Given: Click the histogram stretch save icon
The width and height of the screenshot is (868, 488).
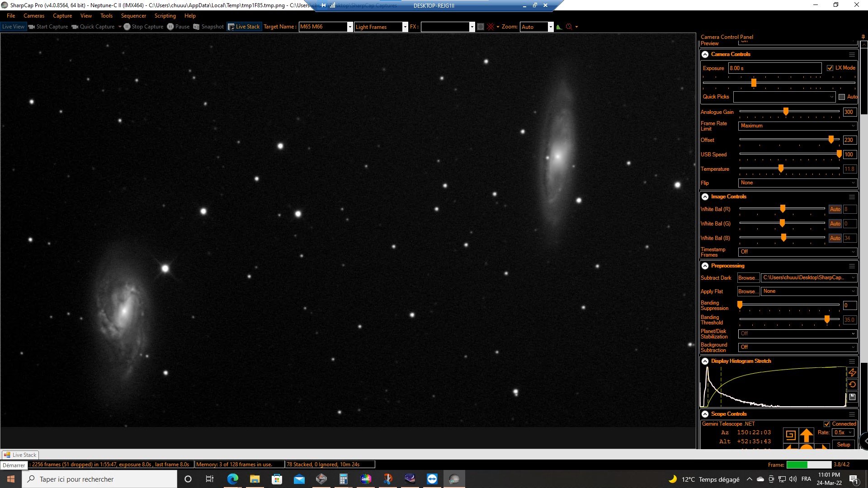Looking at the screenshot, I should 852,397.
